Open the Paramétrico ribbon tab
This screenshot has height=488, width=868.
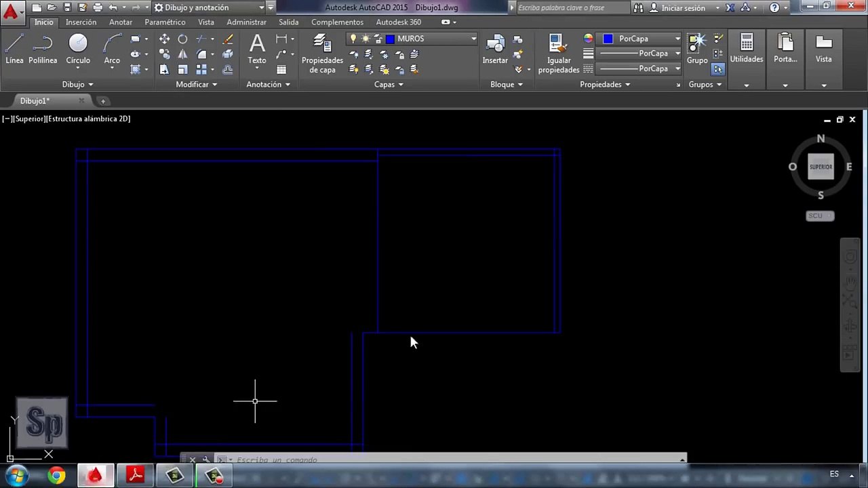point(165,22)
